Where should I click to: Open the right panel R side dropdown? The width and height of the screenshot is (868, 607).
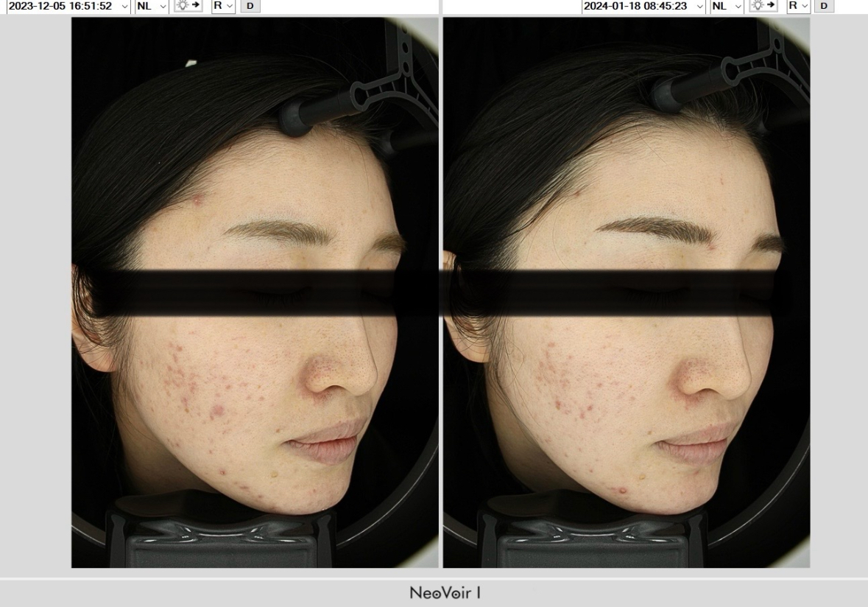[x=798, y=6]
